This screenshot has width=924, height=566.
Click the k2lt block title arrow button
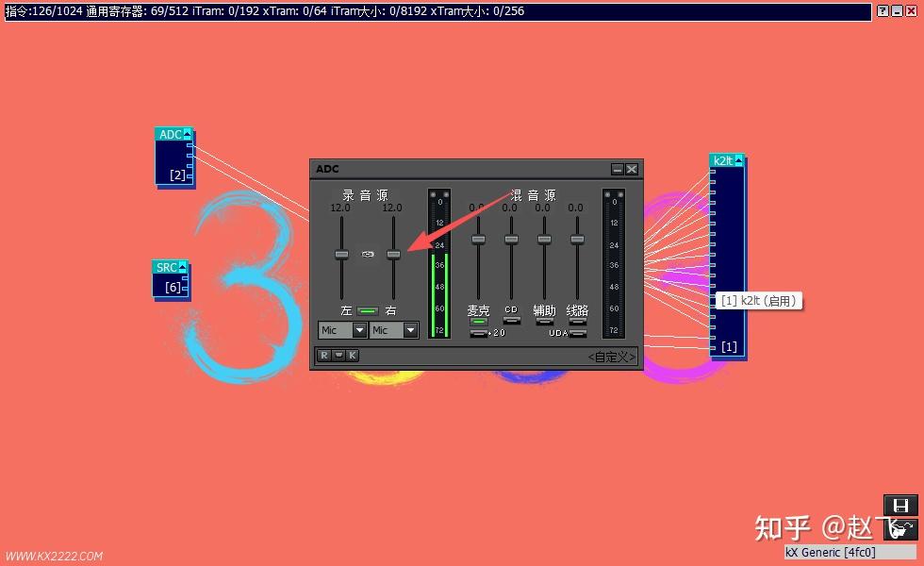738,160
